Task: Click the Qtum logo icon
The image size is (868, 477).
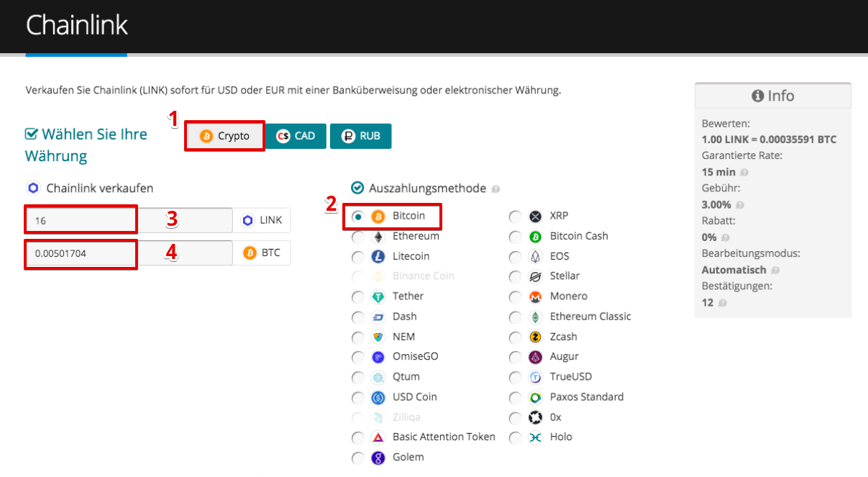Action: tap(378, 377)
